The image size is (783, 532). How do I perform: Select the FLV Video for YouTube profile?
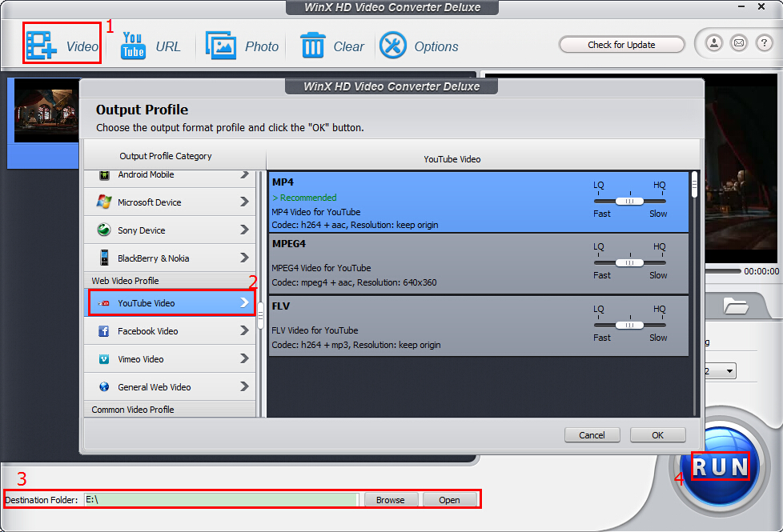479,326
